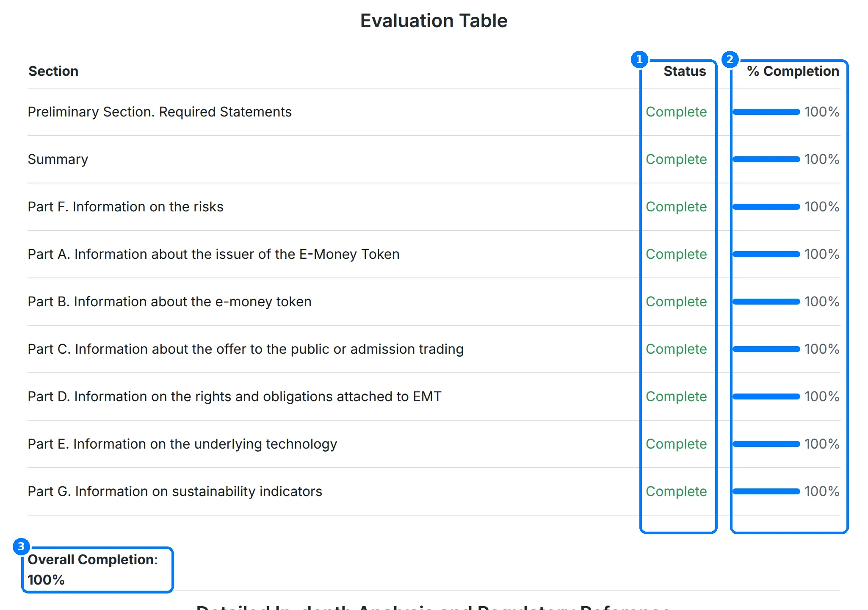This screenshot has width=868, height=610.
Task: Click progress bar for Part G
Action: tap(766, 491)
